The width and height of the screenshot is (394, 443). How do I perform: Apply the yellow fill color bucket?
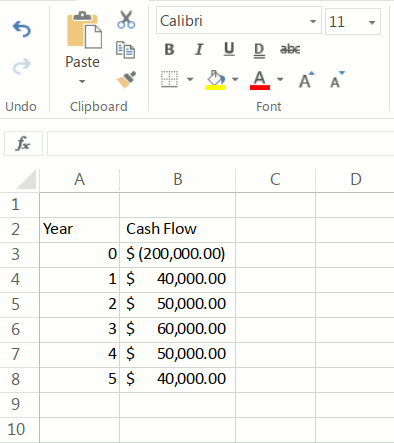tap(215, 80)
